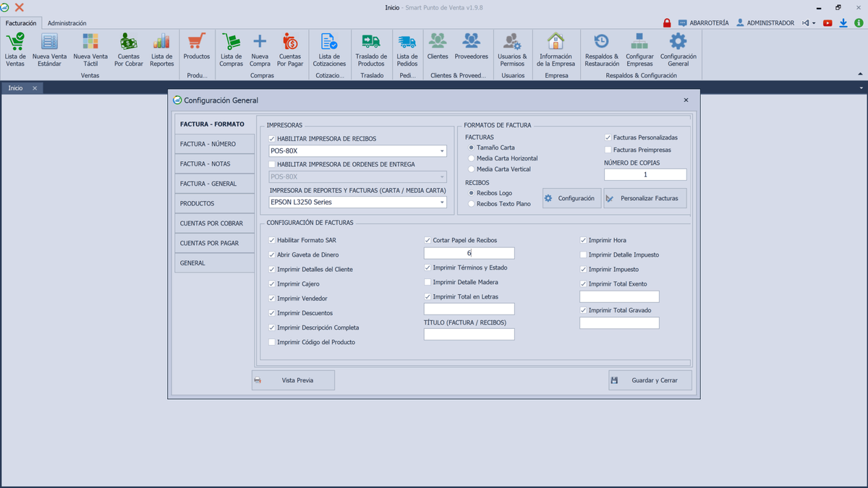The height and width of the screenshot is (488, 868).
Task: Enable Facturas Preimpresas checkbox
Action: [x=608, y=150]
